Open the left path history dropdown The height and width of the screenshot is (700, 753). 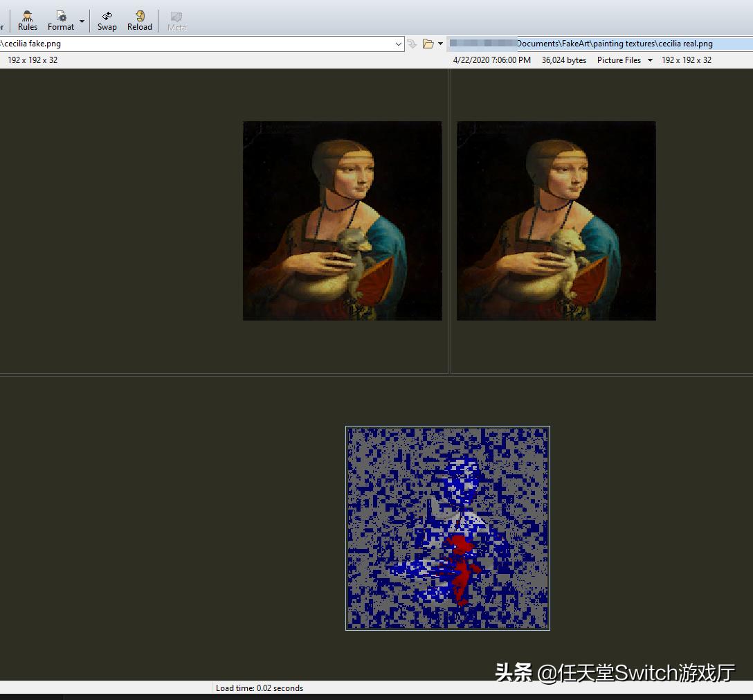point(399,44)
